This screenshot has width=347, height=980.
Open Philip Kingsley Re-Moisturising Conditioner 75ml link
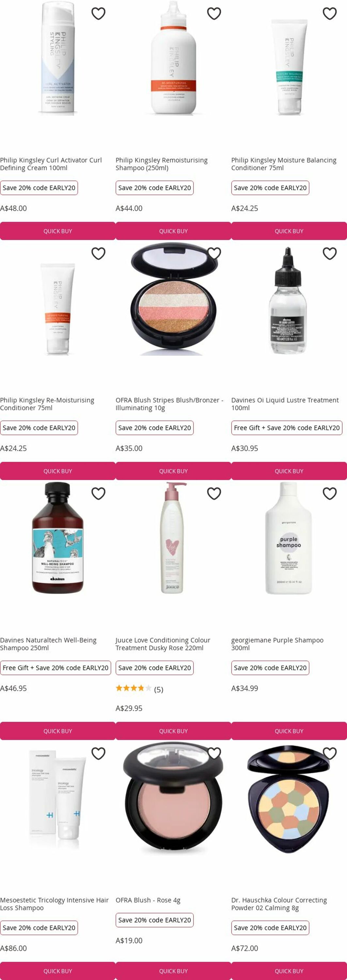point(47,404)
